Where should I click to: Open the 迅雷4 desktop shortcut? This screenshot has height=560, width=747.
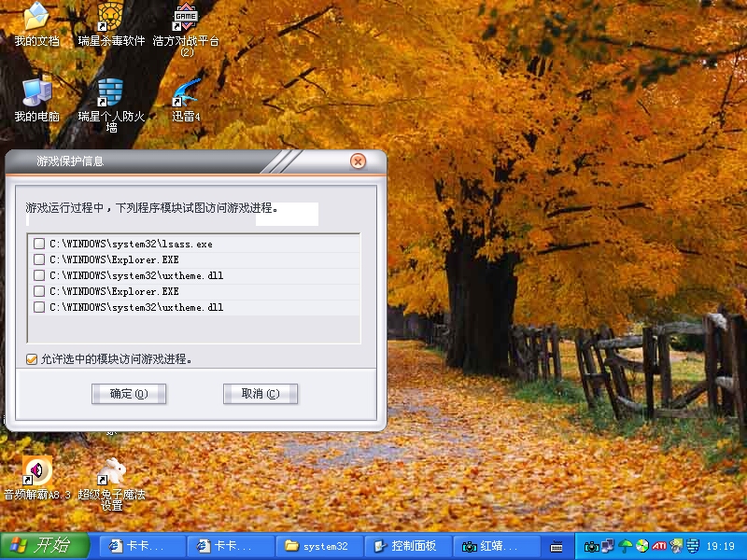tap(186, 100)
